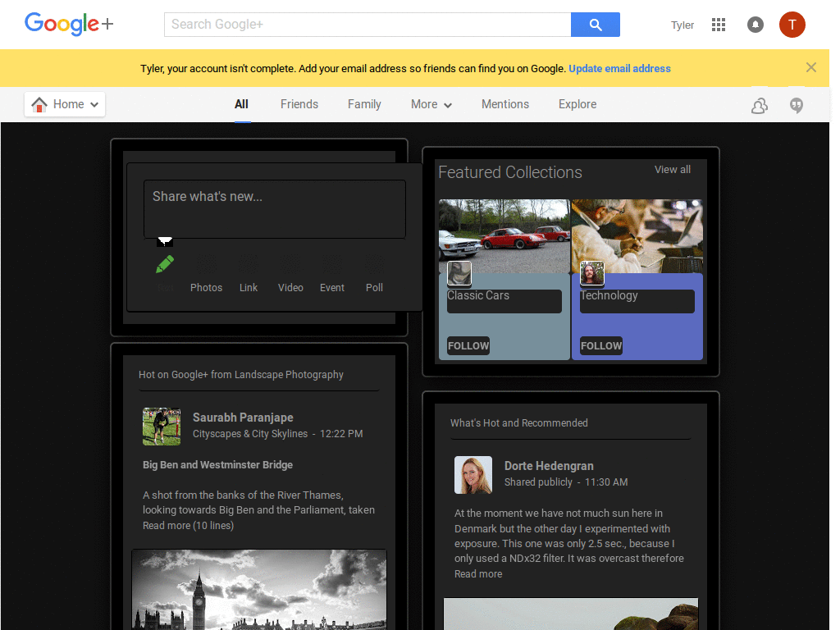
Task: Choose Photos in the share box
Action: (x=206, y=288)
